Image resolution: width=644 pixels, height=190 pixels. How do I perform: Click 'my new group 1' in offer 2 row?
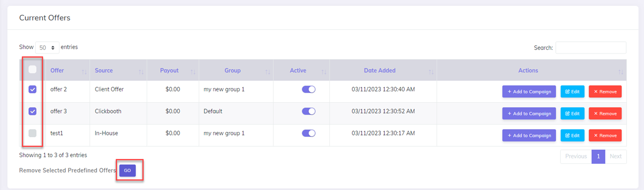pyautogui.click(x=224, y=90)
